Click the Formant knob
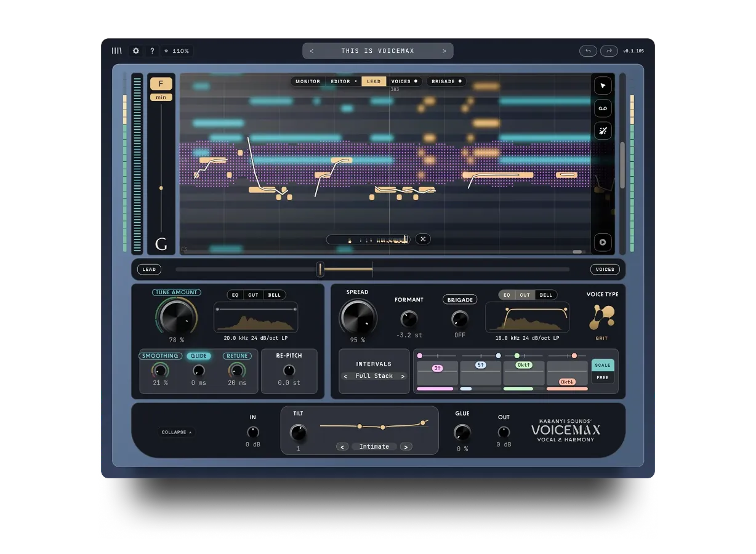Viewport: 756px width, 554px height. (409, 318)
